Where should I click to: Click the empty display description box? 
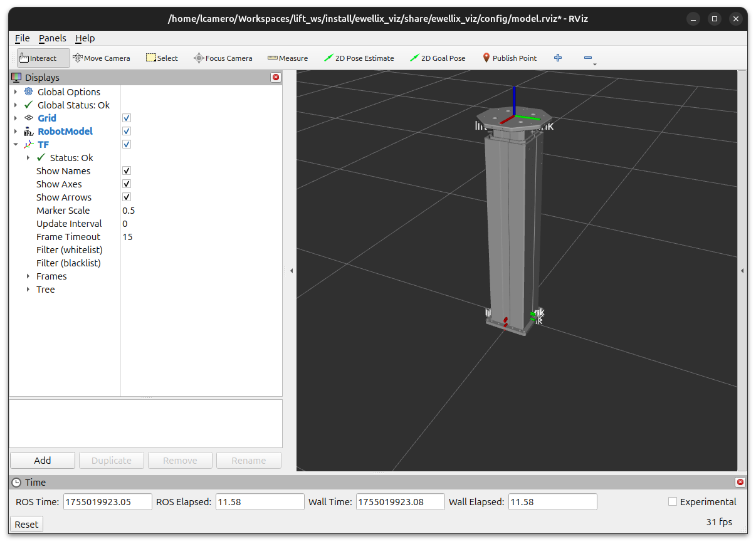[x=145, y=423]
